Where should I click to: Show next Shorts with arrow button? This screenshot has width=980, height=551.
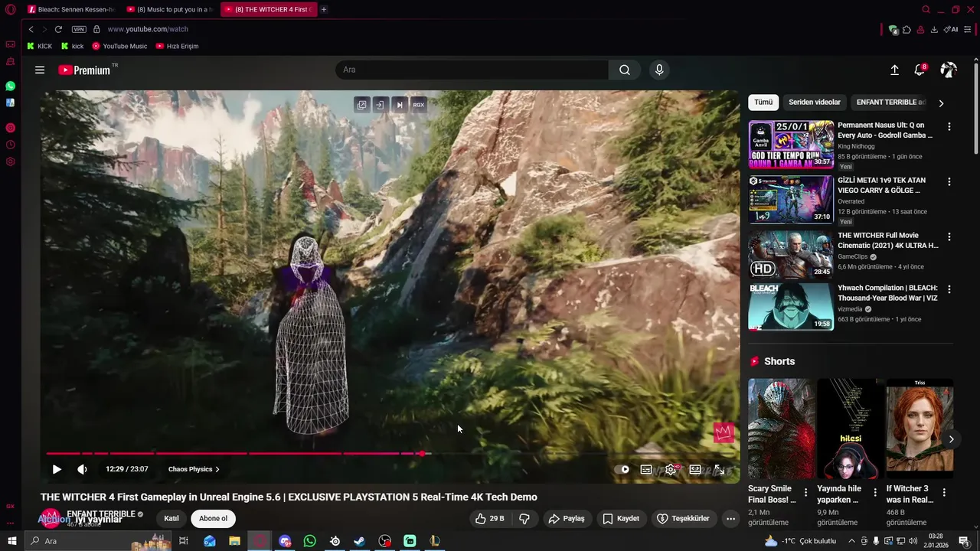pos(951,439)
